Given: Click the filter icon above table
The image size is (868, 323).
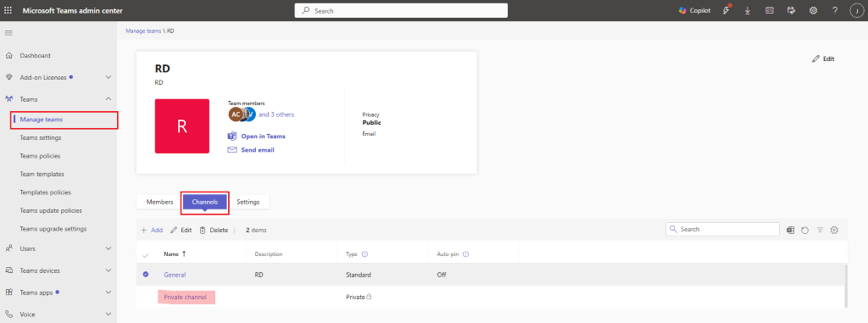Looking at the screenshot, I should (821, 230).
